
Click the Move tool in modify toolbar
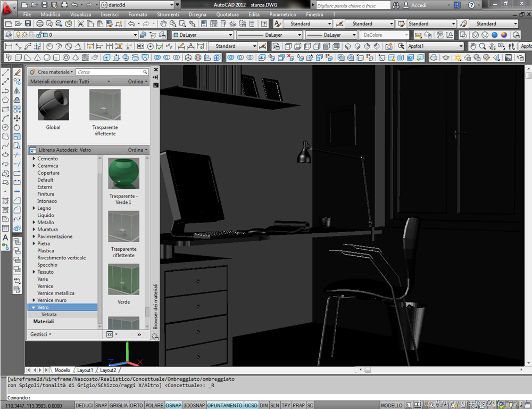pyautogui.click(x=17, y=118)
